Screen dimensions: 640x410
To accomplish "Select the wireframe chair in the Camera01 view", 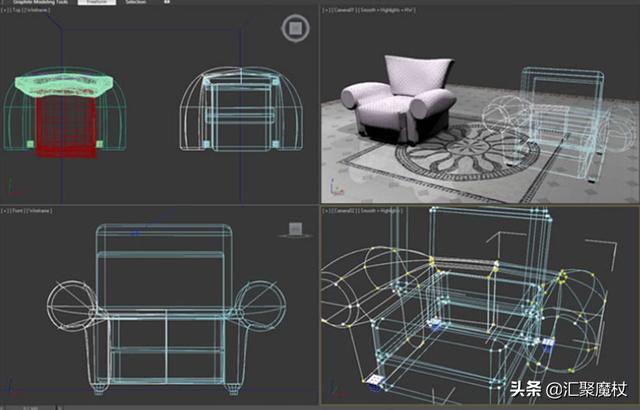I will coord(560,110).
